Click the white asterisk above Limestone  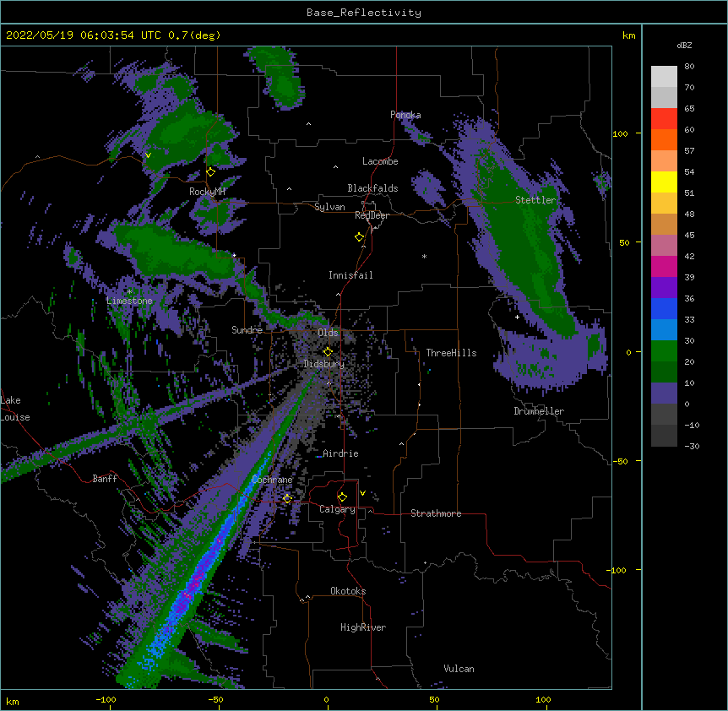click(x=129, y=292)
